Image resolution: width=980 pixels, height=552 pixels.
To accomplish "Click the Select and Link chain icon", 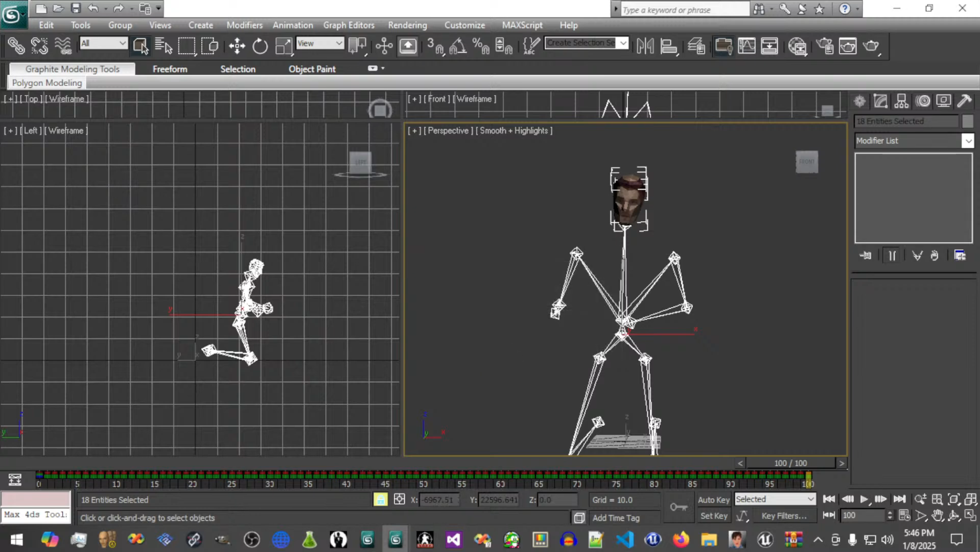I will click(x=16, y=46).
